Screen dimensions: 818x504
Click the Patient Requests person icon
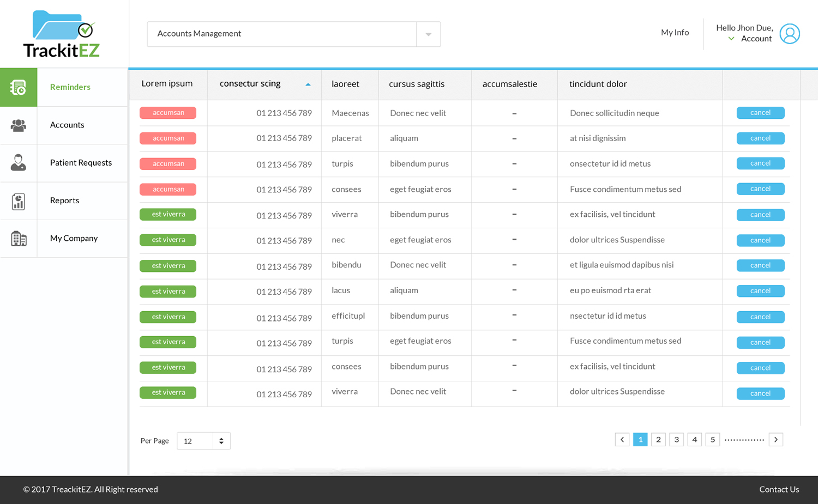click(x=19, y=163)
